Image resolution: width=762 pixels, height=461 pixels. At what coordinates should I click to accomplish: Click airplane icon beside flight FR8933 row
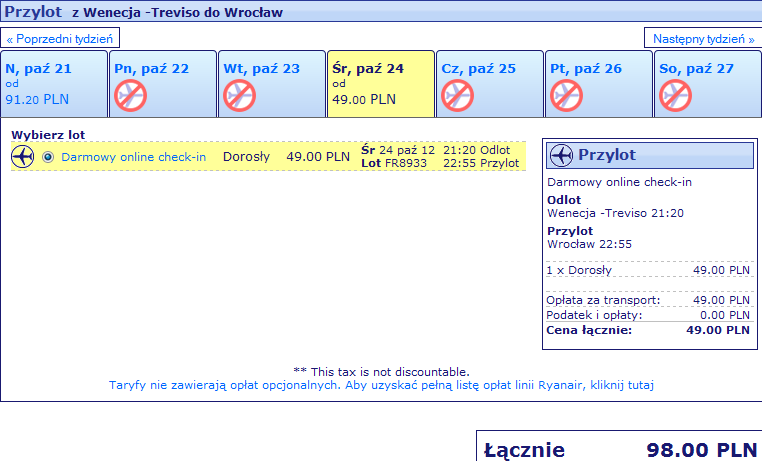click(x=23, y=157)
